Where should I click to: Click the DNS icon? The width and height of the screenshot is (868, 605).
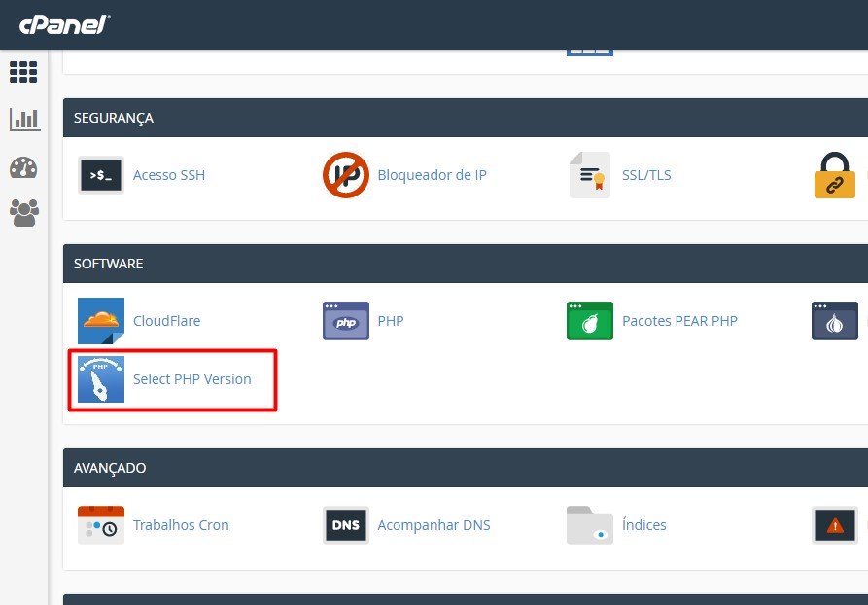tap(346, 525)
